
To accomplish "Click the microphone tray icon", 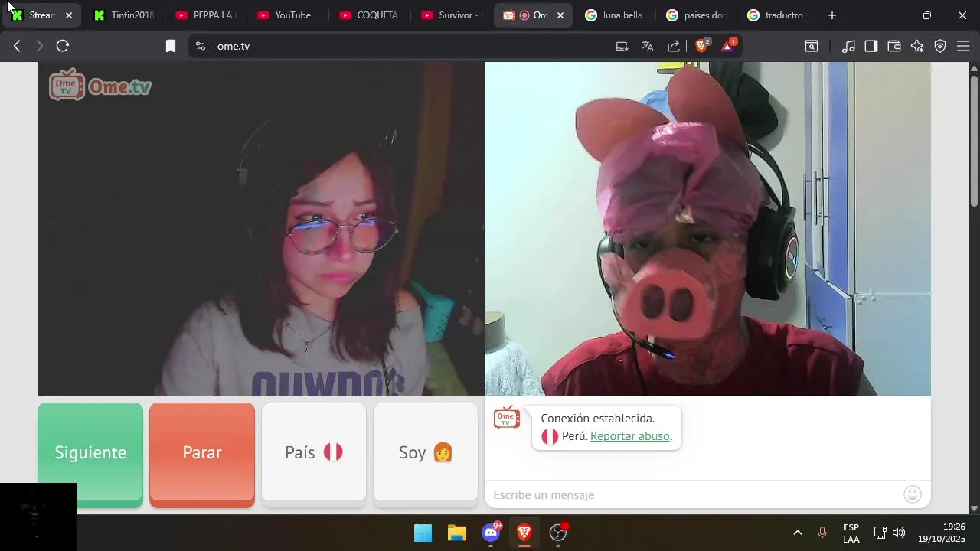I will point(822,533).
